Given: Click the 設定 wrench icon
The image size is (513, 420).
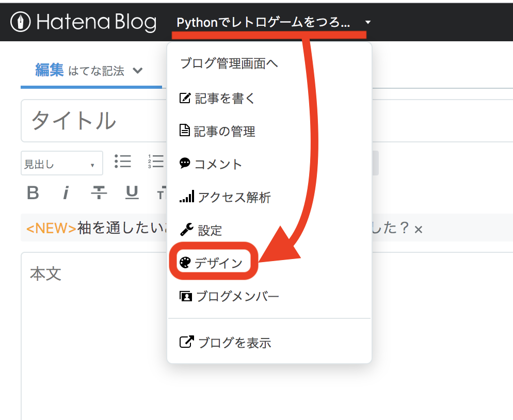Looking at the screenshot, I should 186,230.
